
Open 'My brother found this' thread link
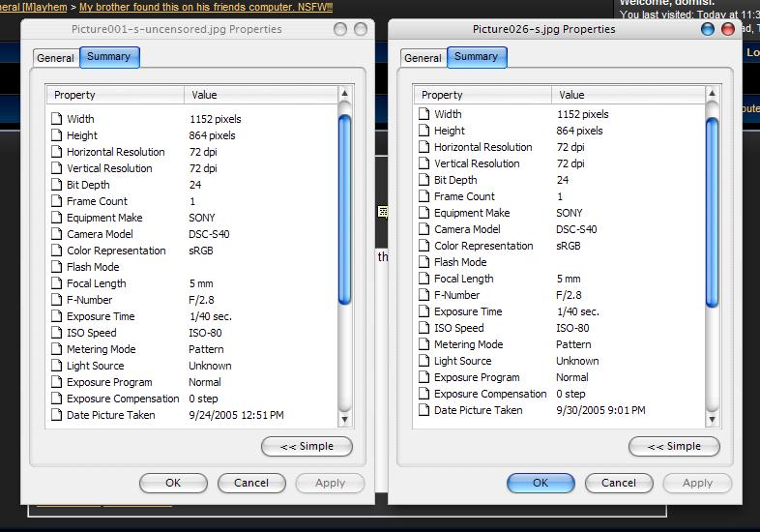206,7
